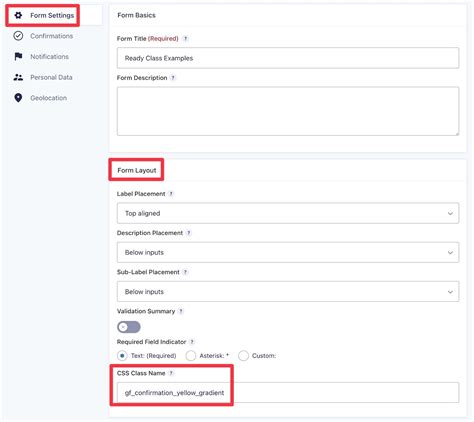This screenshot has width=474, height=422.
Task: Open help tooltip beside Label Placement
Action: tap(171, 194)
